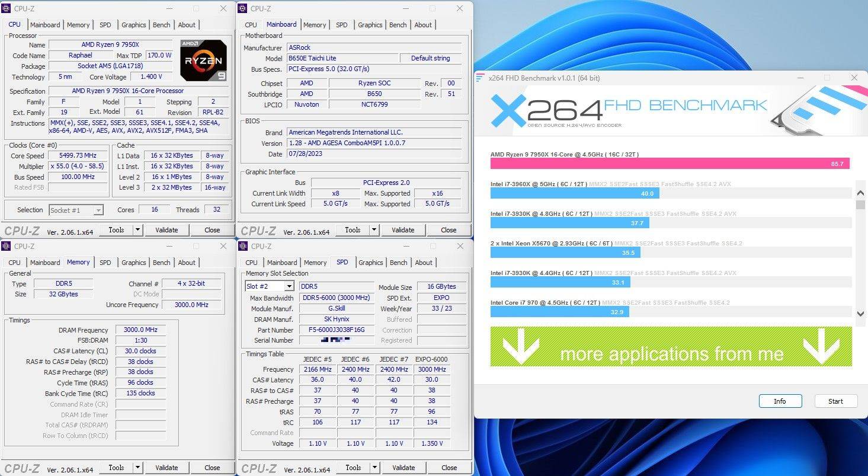
Task: Click the CPU-Z icon on the Mainboard window titlebar
Action: [x=243, y=8]
